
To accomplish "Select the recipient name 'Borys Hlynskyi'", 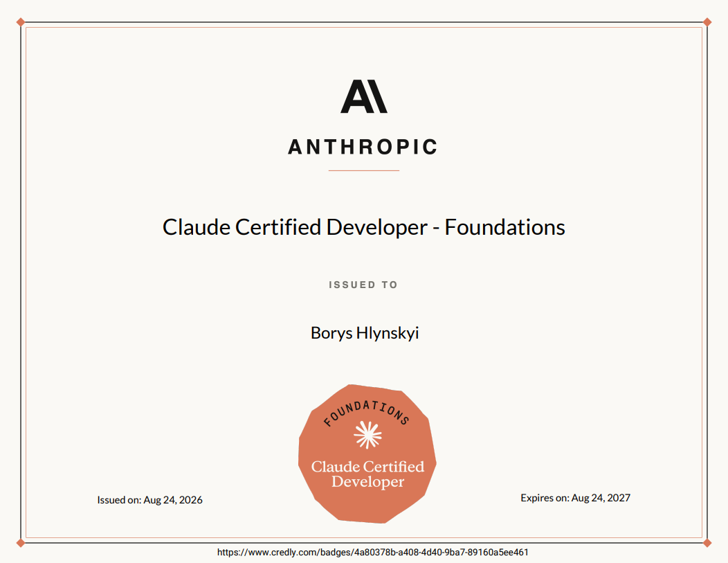I will point(365,333).
